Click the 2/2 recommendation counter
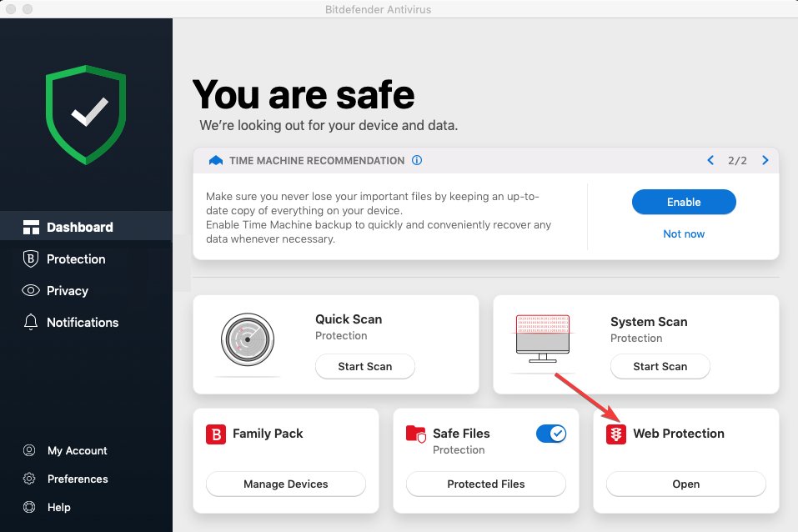 pos(737,160)
